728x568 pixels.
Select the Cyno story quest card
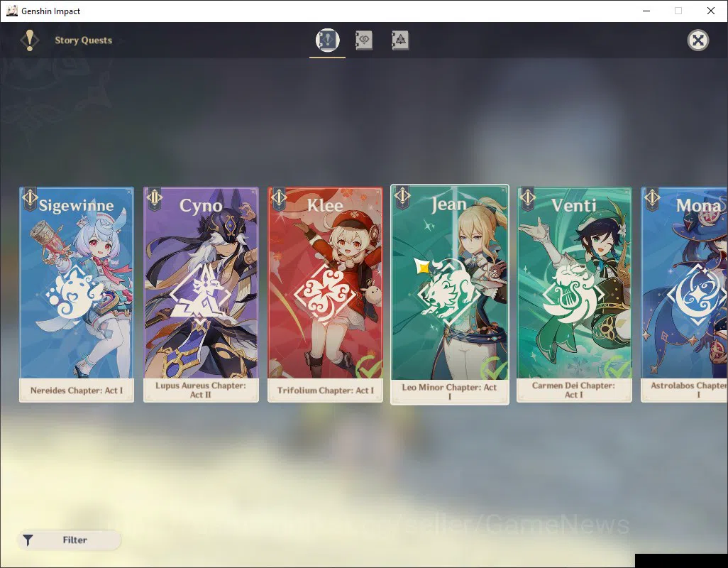tap(201, 295)
